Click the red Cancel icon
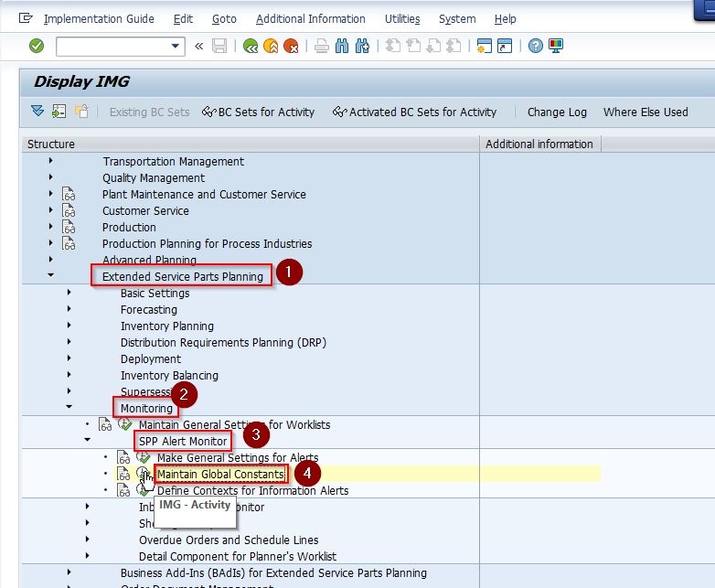Viewport: 715px width, 588px height. click(291, 46)
